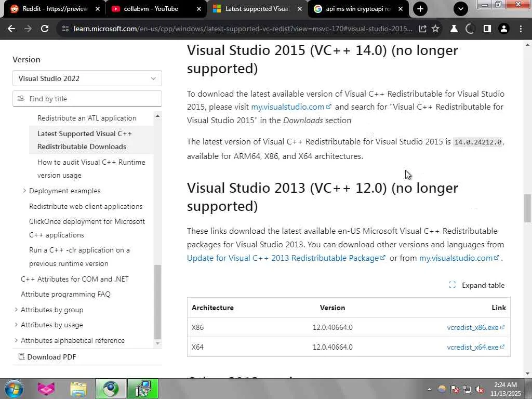Click the sidebar scroll up arrow
The width and height of the screenshot is (532, 399).
tap(157, 116)
